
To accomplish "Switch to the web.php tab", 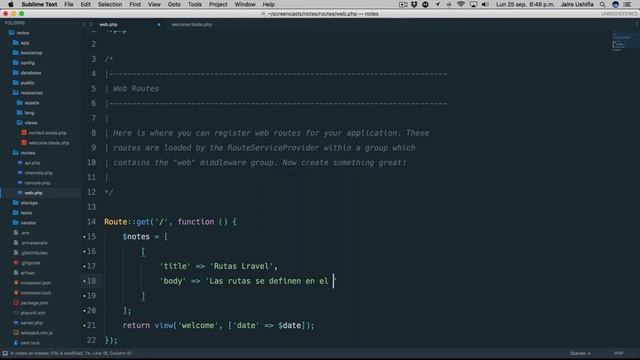I will [108, 24].
